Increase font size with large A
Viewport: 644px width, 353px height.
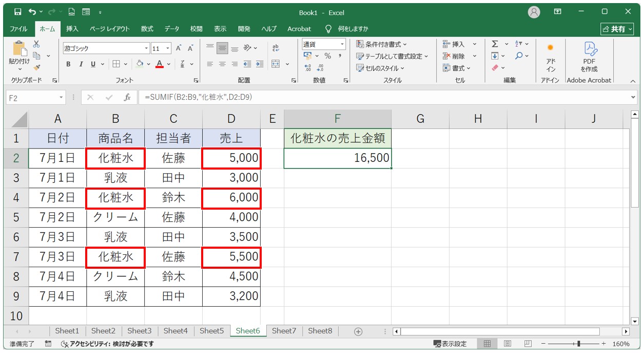coord(179,48)
